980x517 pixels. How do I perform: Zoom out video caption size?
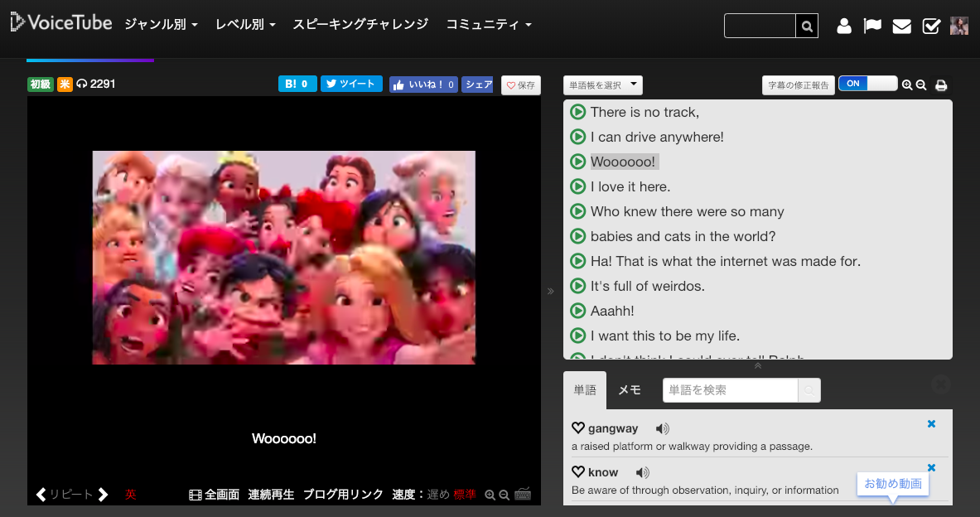coord(504,495)
